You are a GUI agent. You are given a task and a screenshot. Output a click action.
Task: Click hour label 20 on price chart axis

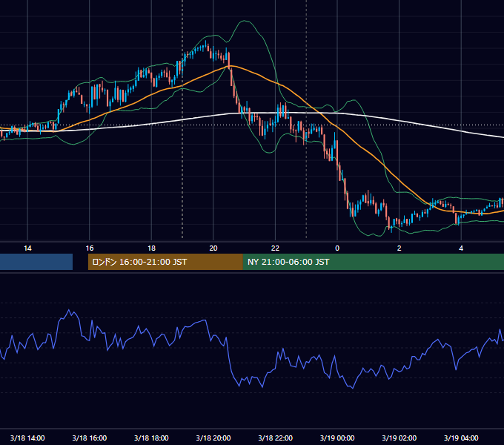213,248
